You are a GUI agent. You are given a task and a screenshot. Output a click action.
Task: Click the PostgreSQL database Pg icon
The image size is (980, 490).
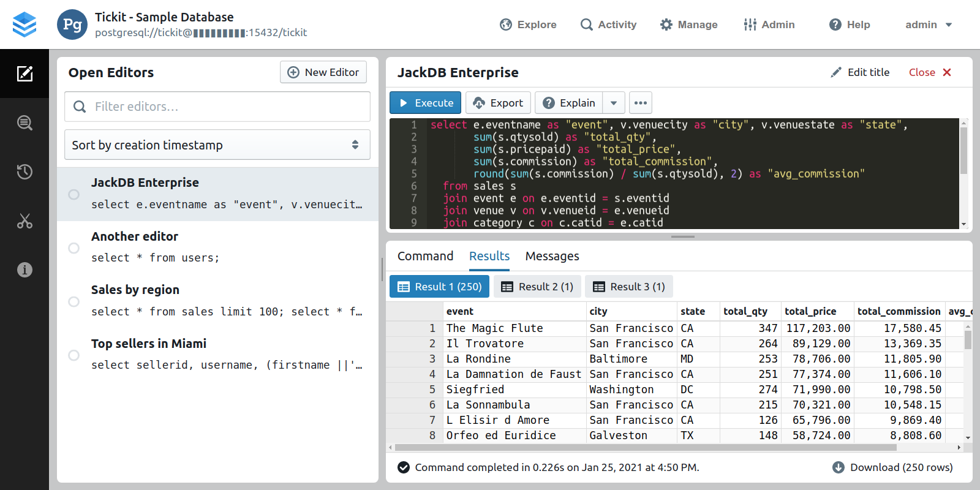click(x=72, y=24)
